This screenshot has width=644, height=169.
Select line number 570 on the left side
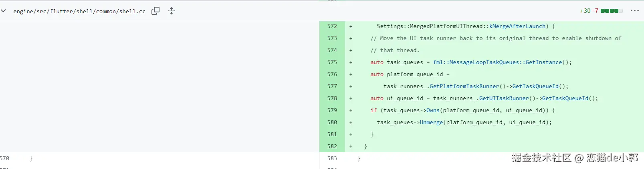(4, 158)
